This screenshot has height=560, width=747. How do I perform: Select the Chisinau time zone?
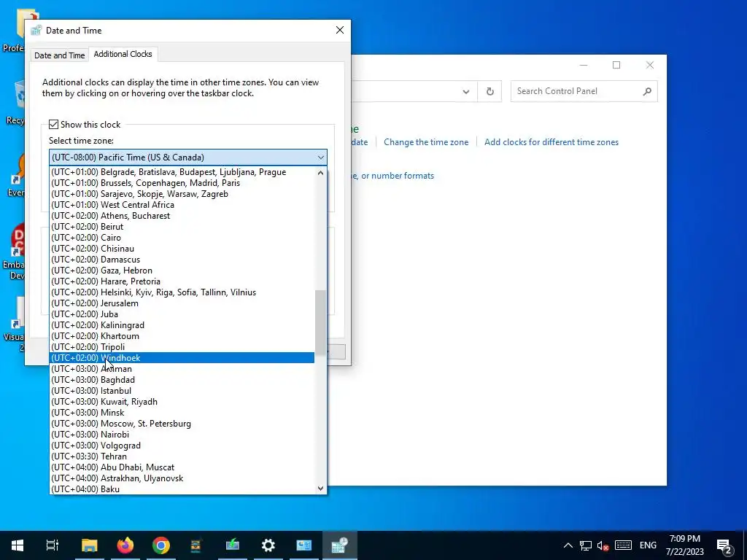coord(182,249)
